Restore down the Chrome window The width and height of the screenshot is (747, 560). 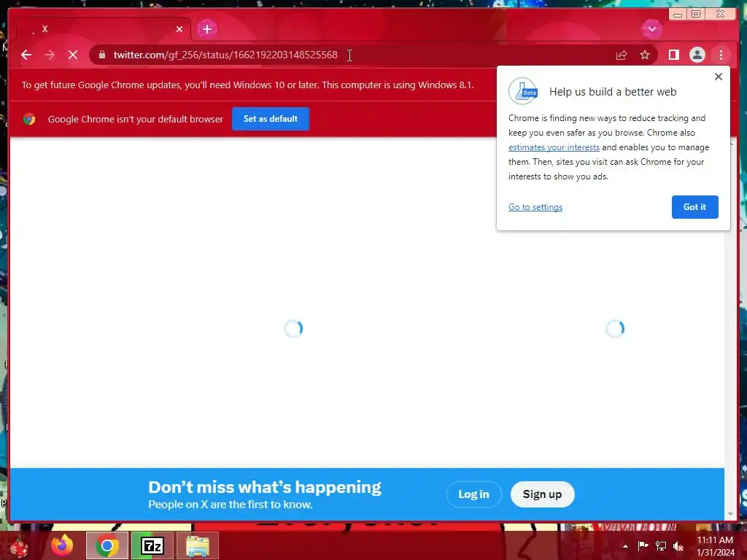(695, 14)
